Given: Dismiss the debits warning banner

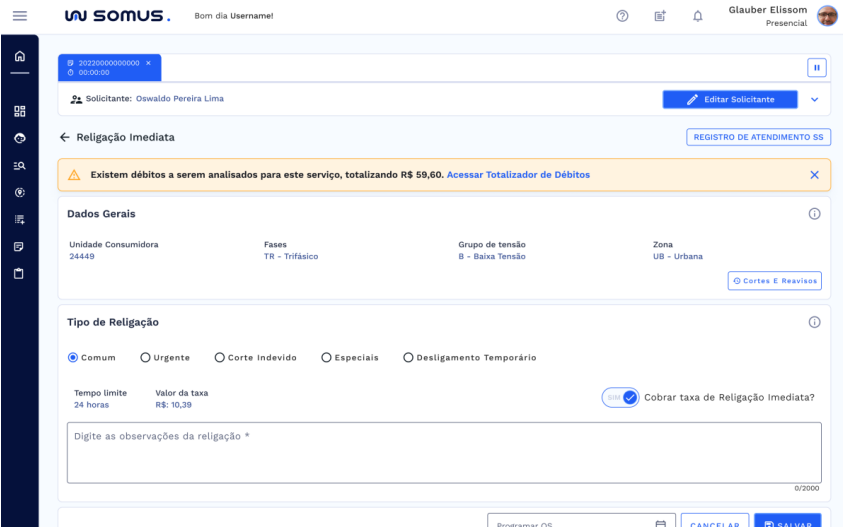Looking at the screenshot, I should tap(815, 175).
